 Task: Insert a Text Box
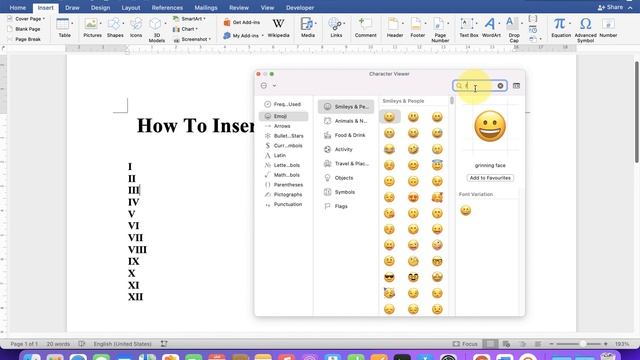pyautogui.click(x=469, y=28)
